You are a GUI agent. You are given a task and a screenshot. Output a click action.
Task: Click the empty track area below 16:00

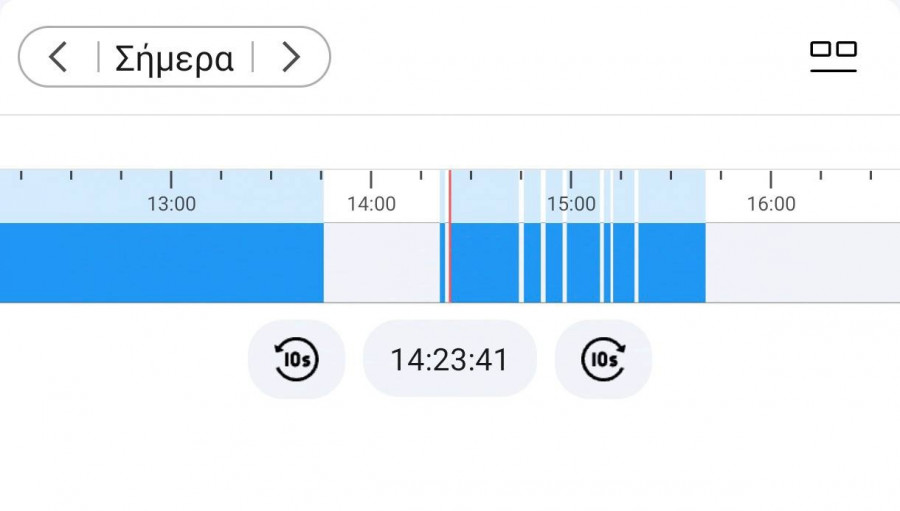(800, 262)
